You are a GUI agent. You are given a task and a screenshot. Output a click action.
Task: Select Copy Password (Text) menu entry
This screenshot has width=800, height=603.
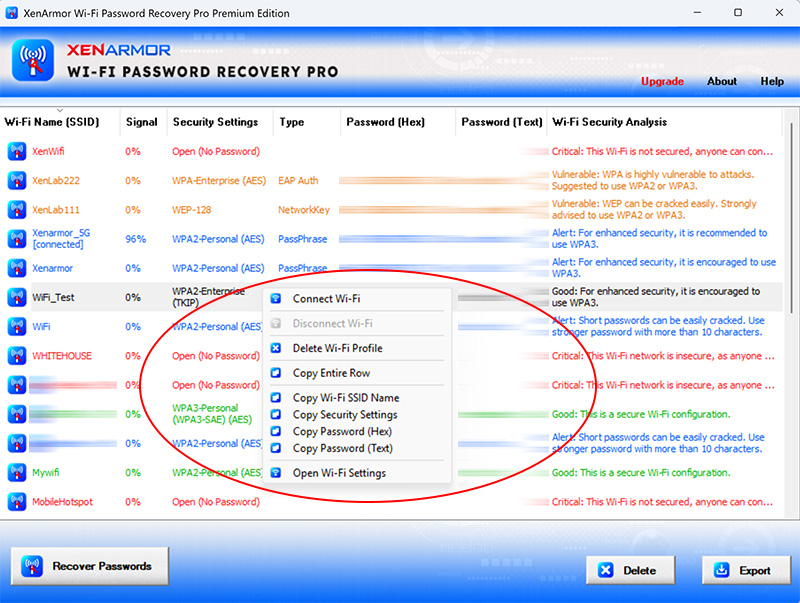(342, 448)
